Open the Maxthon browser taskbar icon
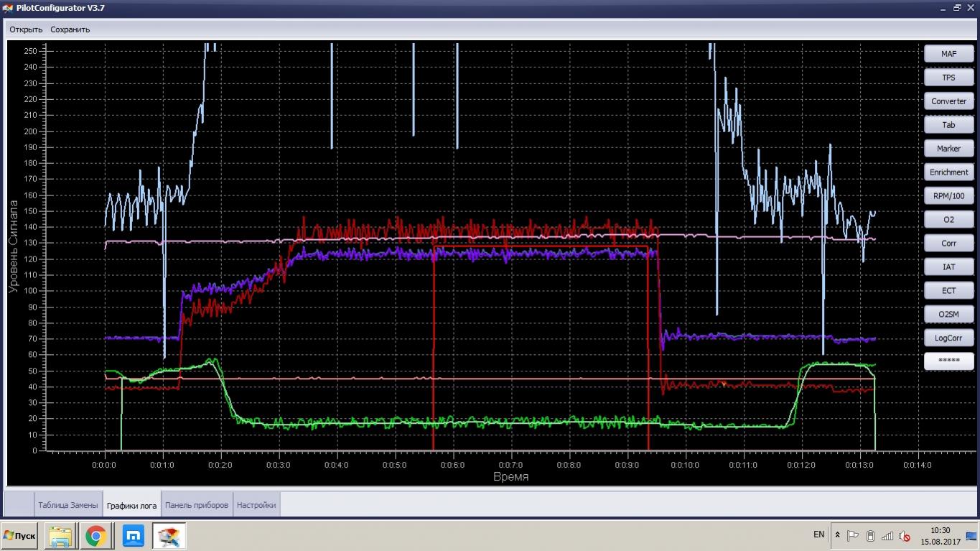Image resolution: width=980 pixels, height=551 pixels. click(134, 536)
